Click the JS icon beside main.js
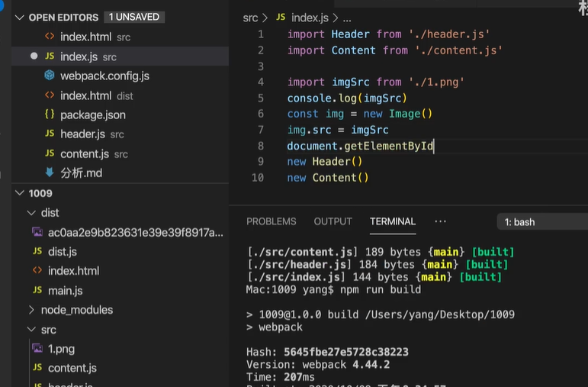Image resolution: width=588 pixels, height=387 pixels. [37, 290]
